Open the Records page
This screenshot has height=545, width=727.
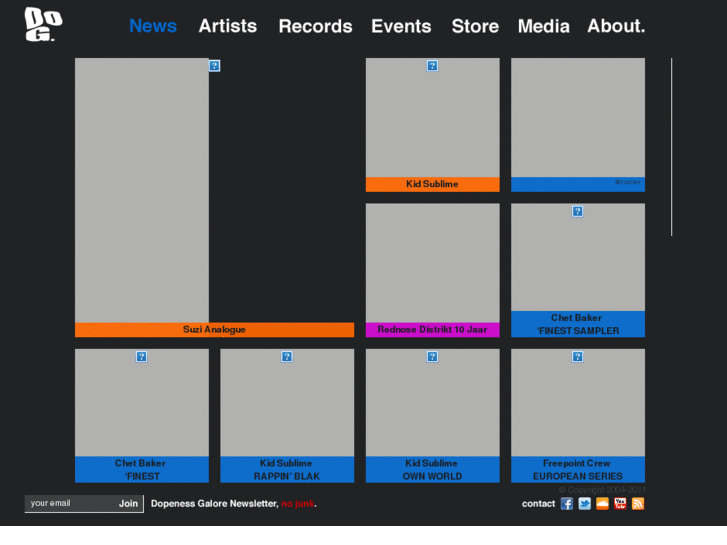[315, 26]
